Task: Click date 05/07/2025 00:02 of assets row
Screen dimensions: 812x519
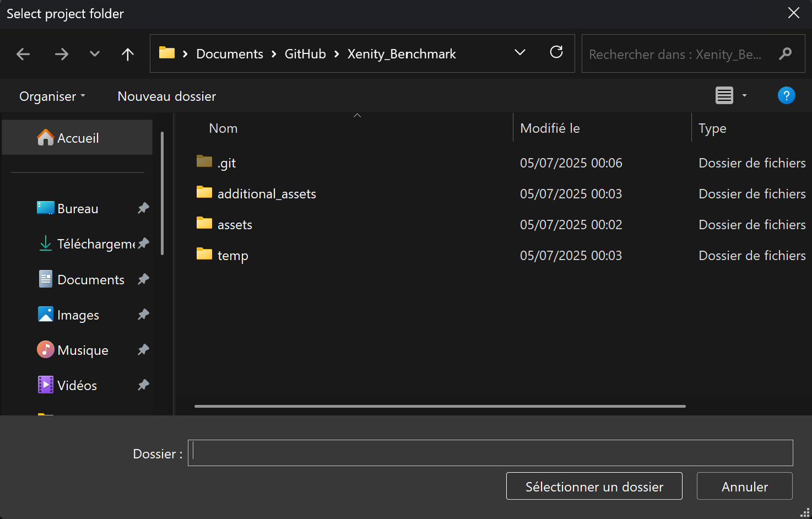Action: [x=571, y=225]
